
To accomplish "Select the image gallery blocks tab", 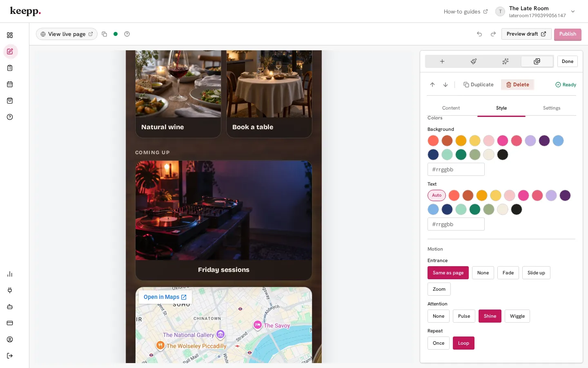I will click(x=537, y=61).
